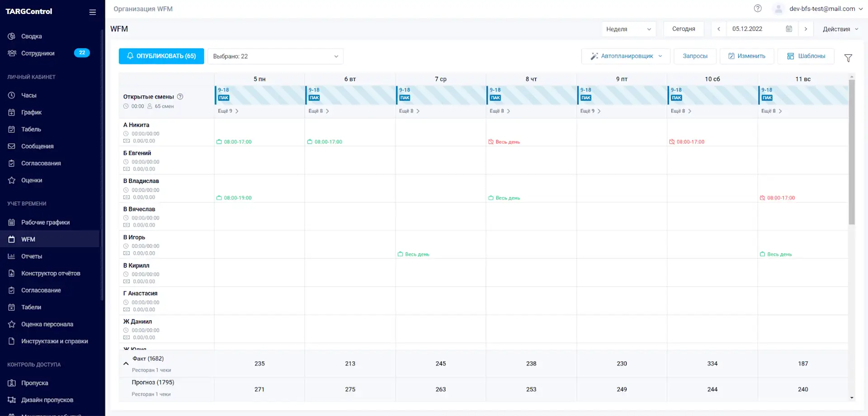Click the 7 ср column header

[441, 79]
